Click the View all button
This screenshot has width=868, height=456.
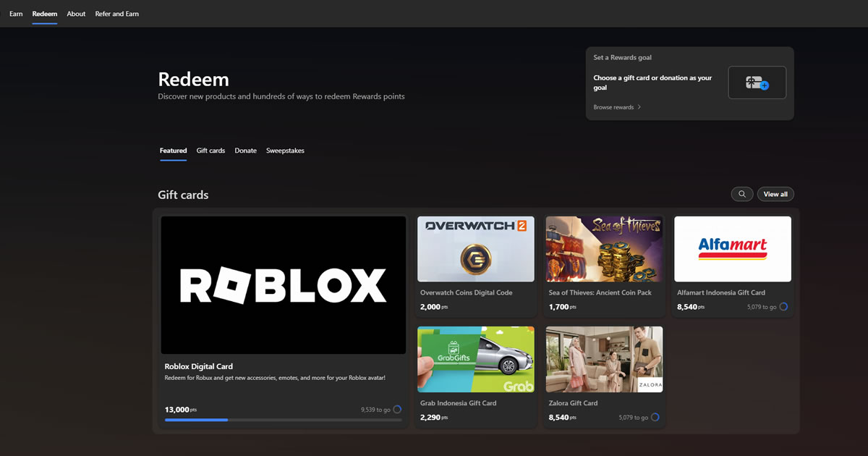pos(775,194)
